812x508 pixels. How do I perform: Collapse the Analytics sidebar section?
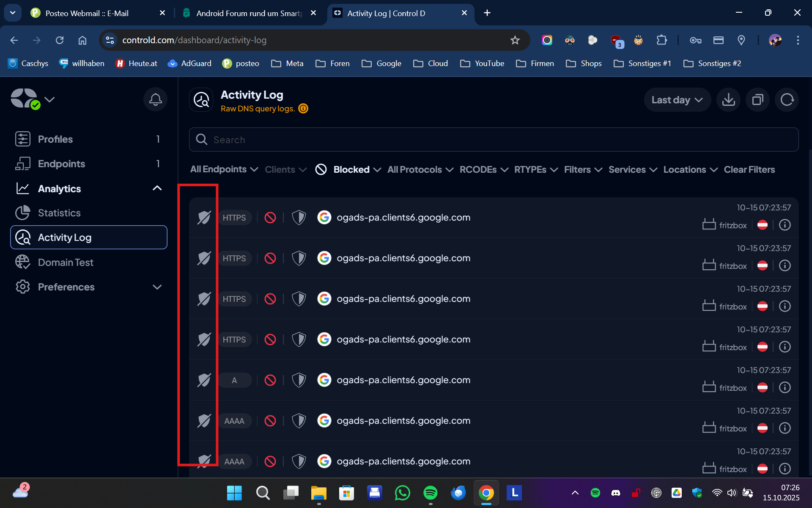157,188
